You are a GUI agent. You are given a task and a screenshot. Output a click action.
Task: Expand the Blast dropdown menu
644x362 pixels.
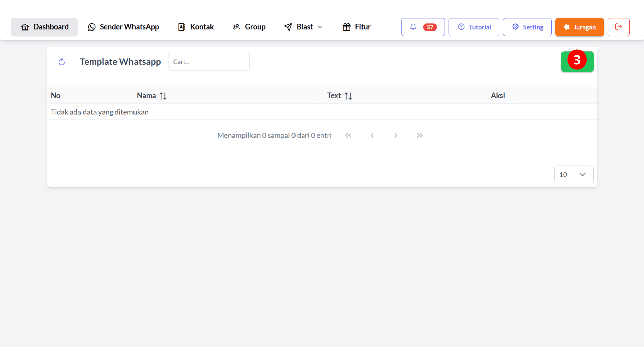tap(304, 27)
